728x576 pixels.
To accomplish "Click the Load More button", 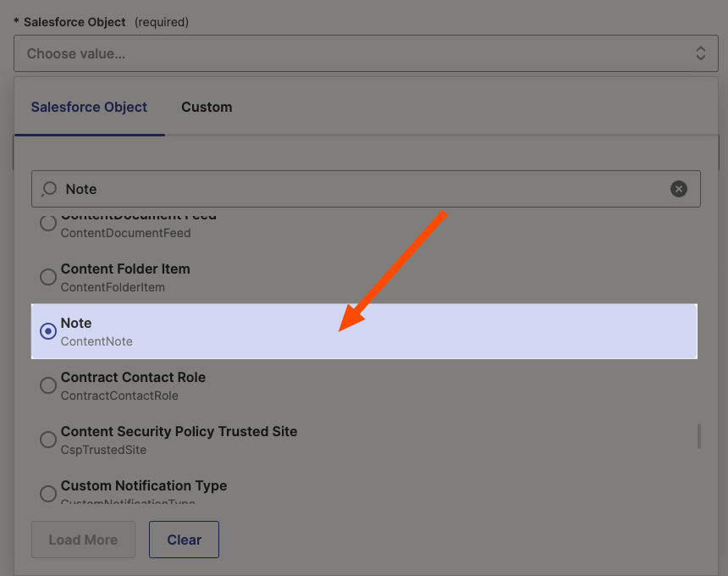I will [83, 540].
